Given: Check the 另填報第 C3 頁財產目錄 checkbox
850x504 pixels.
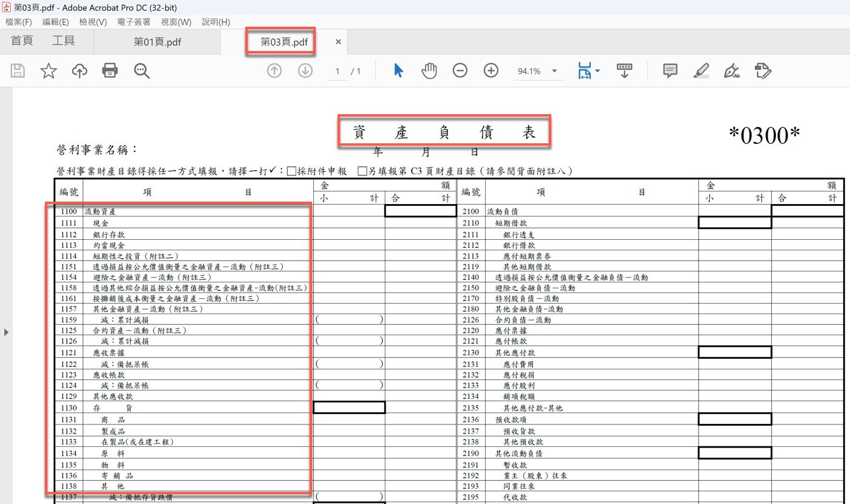Looking at the screenshot, I should point(362,171).
